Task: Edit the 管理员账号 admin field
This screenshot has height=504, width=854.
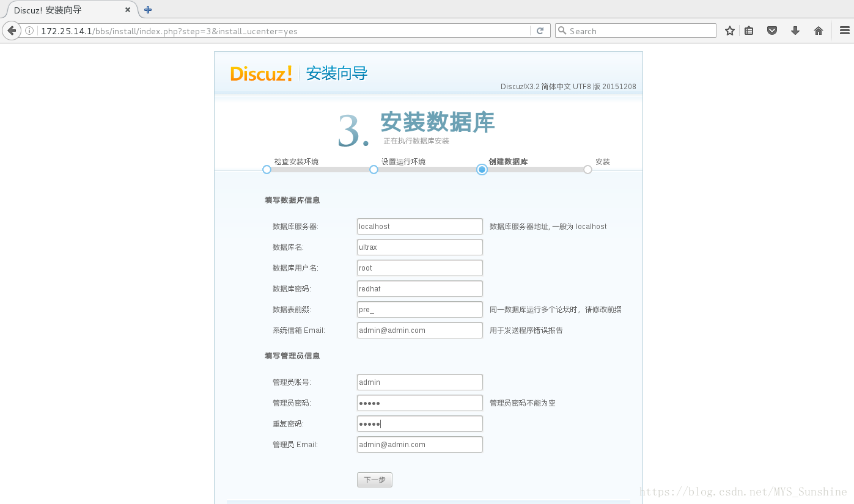Action: 420,382
